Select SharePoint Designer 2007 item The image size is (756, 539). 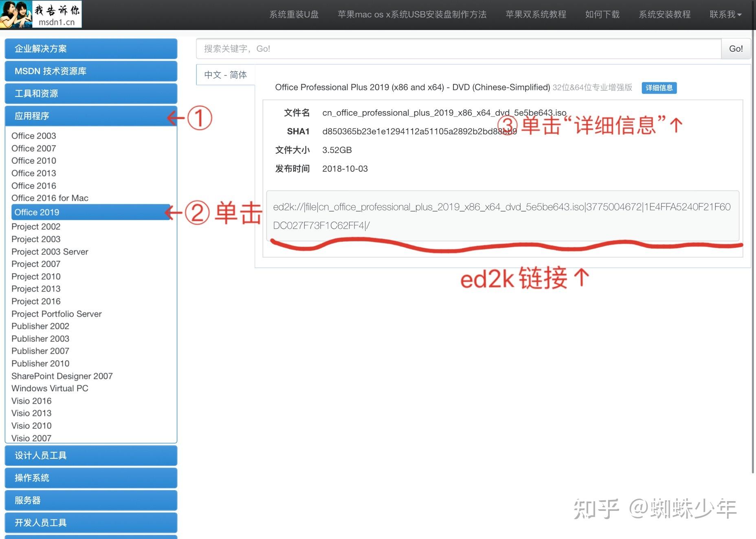pyautogui.click(x=62, y=376)
